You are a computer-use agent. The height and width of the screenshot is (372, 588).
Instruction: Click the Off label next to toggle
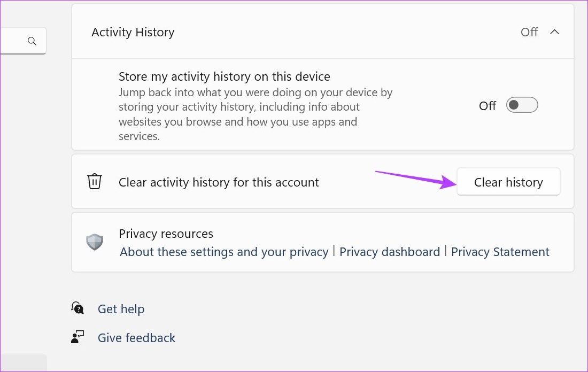click(488, 106)
